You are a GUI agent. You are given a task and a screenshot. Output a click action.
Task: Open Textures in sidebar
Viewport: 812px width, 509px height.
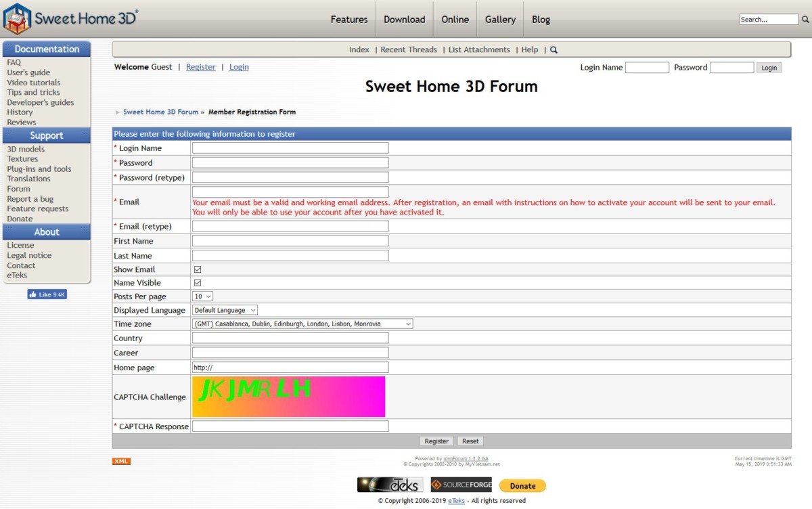pos(22,159)
